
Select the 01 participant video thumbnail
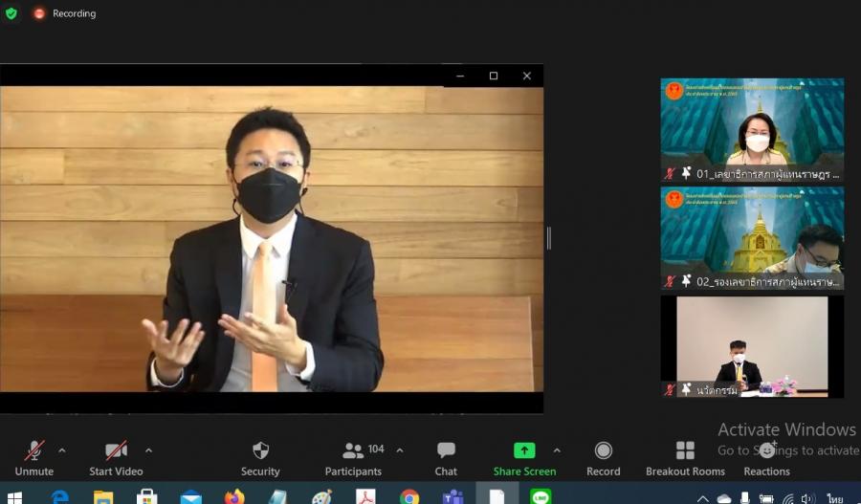752,130
